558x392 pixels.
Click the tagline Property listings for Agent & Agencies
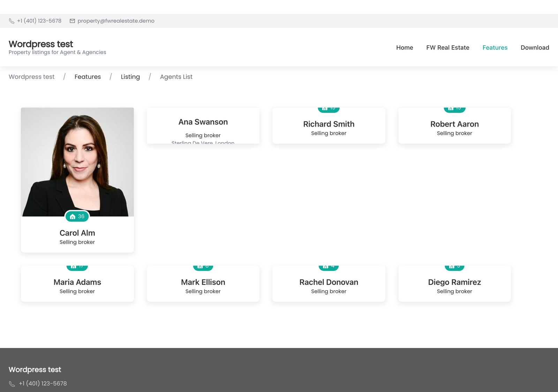point(57,52)
